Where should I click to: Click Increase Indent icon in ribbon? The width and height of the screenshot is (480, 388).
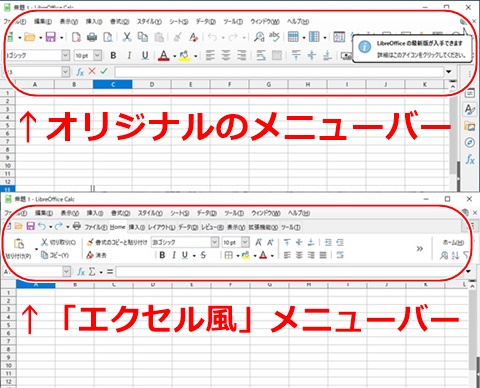[x=328, y=242]
